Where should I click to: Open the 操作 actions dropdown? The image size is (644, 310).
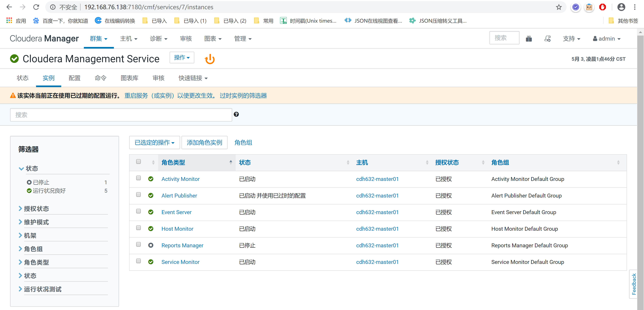[181, 58]
